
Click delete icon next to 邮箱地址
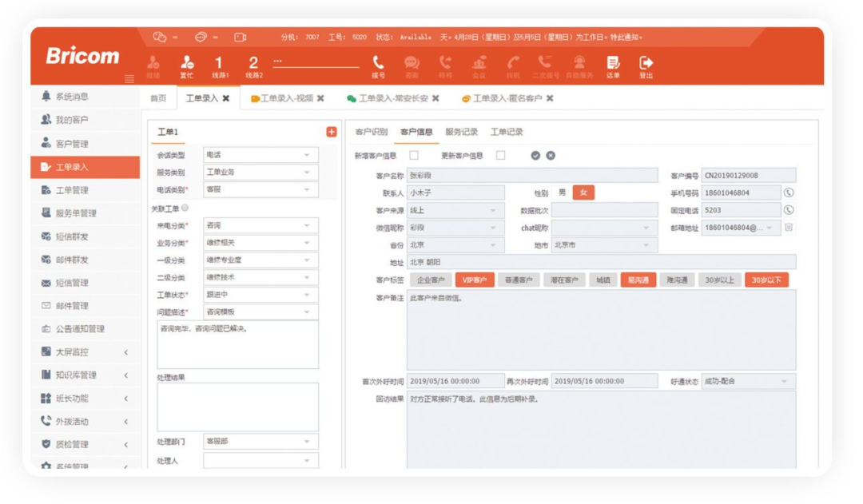[x=789, y=228]
